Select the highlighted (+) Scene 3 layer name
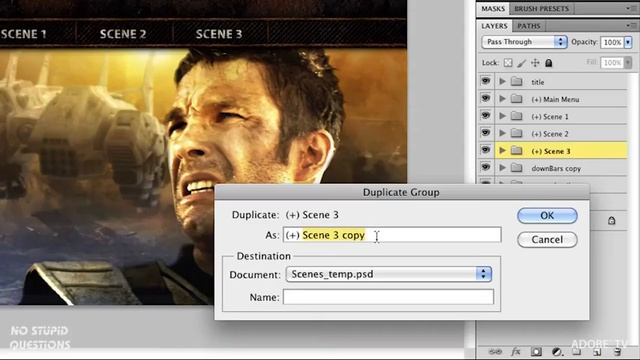The height and width of the screenshot is (360, 640). pyautogui.click(x=551, y=151)
